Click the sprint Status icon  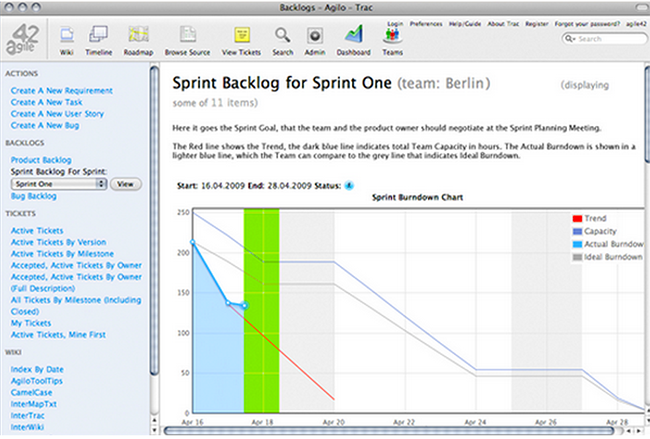click(x=349, y=185)
